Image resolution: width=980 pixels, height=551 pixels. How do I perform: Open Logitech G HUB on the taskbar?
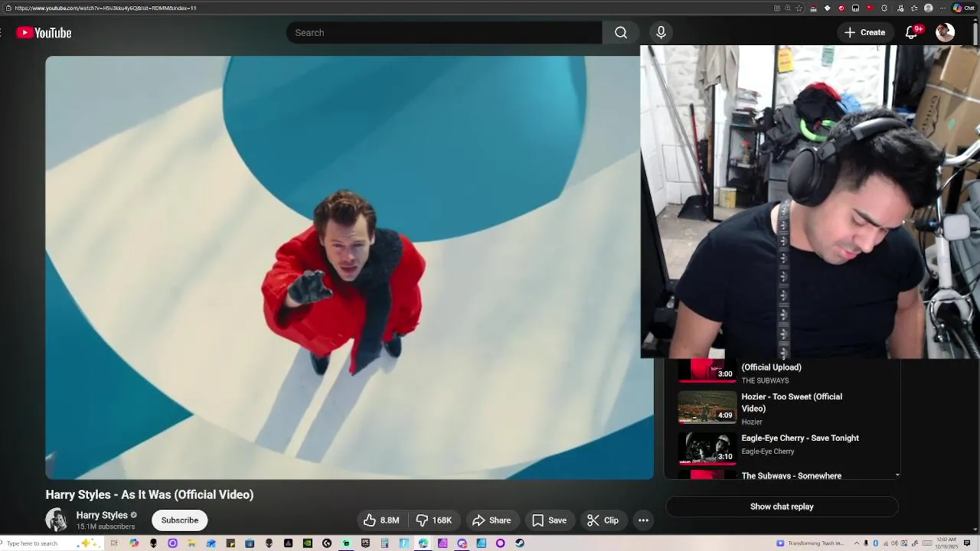327,543
